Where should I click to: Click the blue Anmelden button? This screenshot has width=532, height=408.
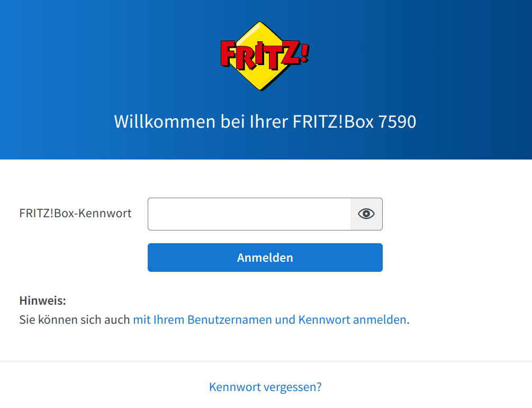(x=265, y=258)
